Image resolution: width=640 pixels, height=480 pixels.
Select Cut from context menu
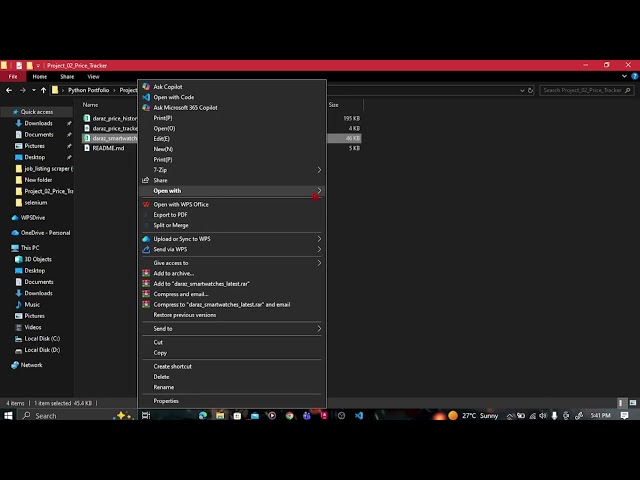(158, 342)
